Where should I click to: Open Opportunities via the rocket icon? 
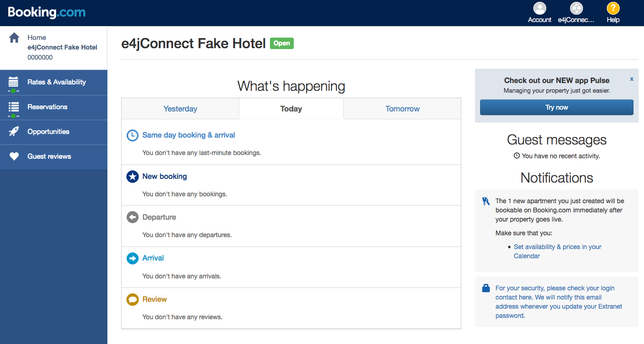[14, 132]
